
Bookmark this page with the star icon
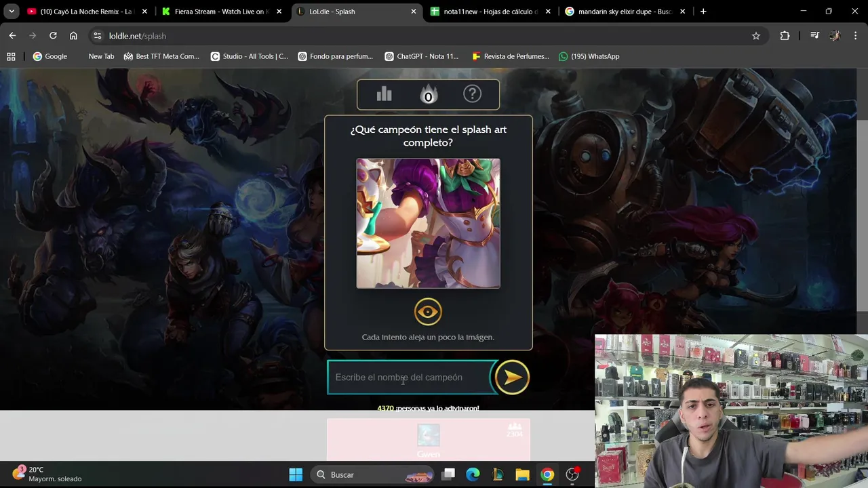pyautogui.click(x=756, y=36)
